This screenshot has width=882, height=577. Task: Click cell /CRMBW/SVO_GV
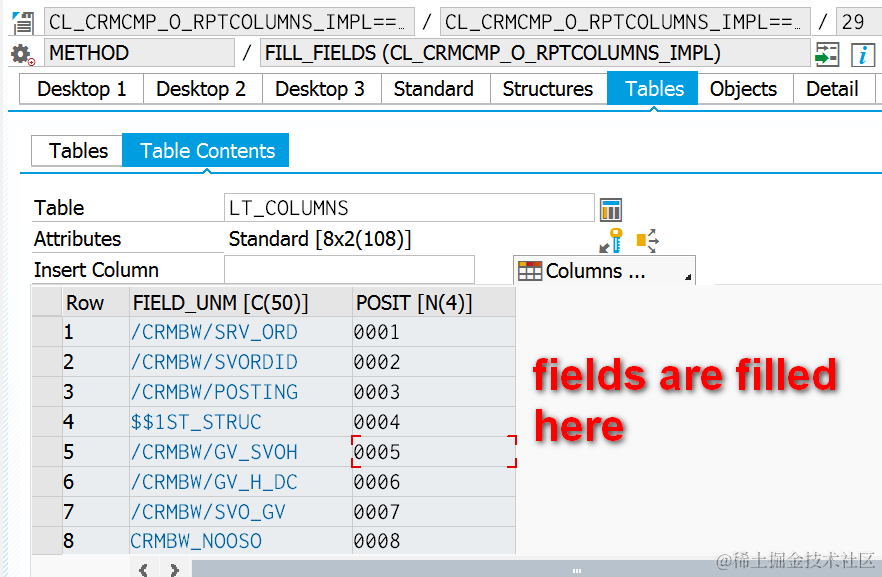coord(241,511)
